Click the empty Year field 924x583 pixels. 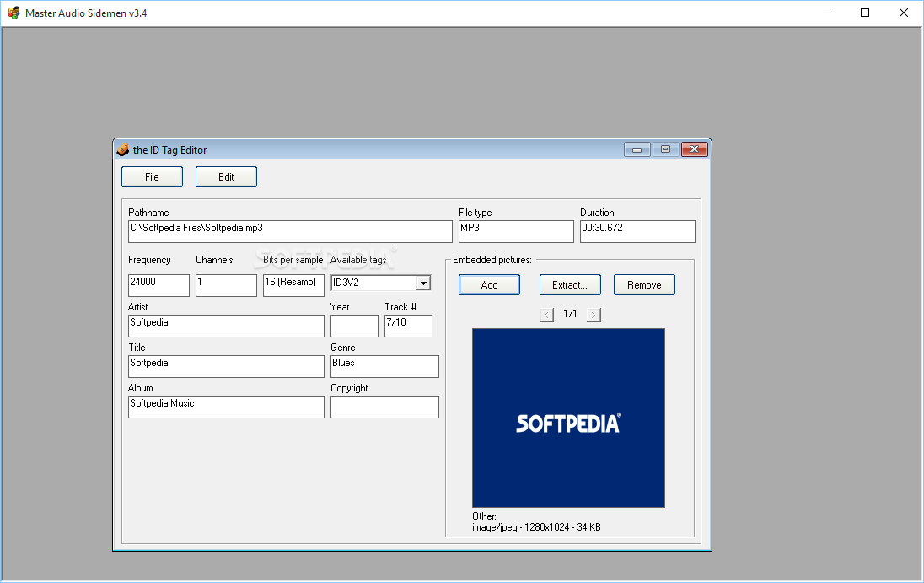point(354,326)
